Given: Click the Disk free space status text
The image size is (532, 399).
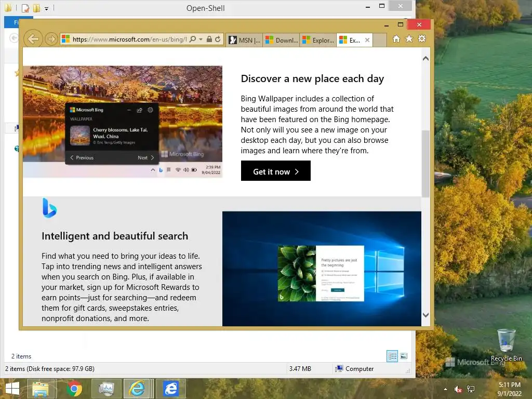Looking at the screenshot, I should [49, 368].
